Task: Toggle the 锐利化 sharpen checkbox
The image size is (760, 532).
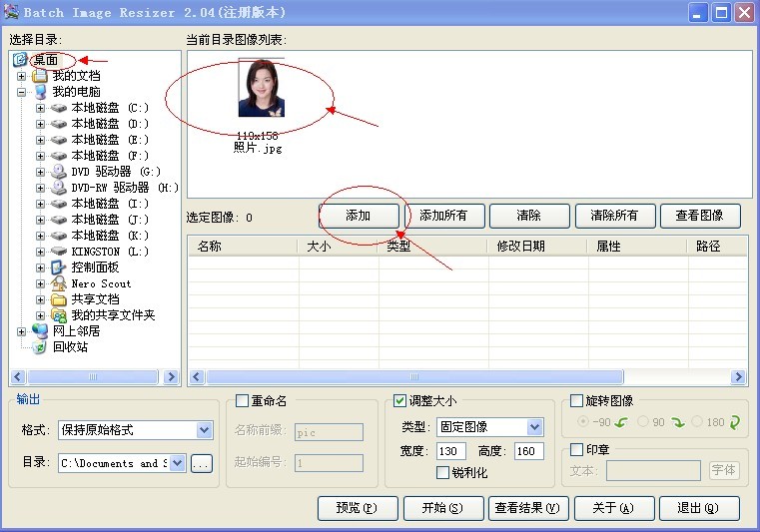Action: (443, 472)
